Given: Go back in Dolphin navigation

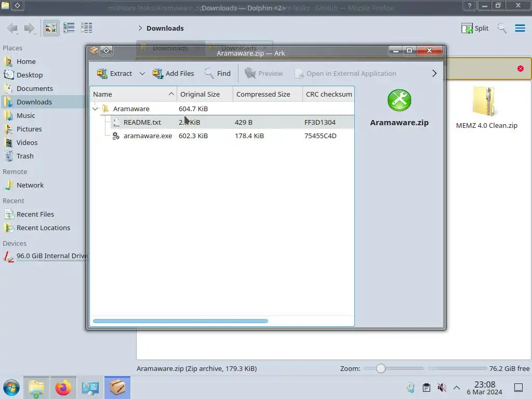Looking at the screenshot, I should click(12, 28).
